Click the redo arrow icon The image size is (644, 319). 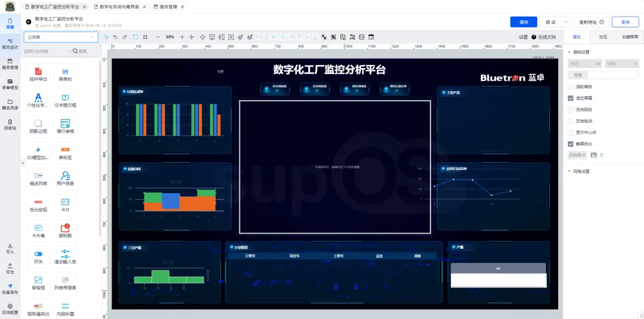coord(125,37)
